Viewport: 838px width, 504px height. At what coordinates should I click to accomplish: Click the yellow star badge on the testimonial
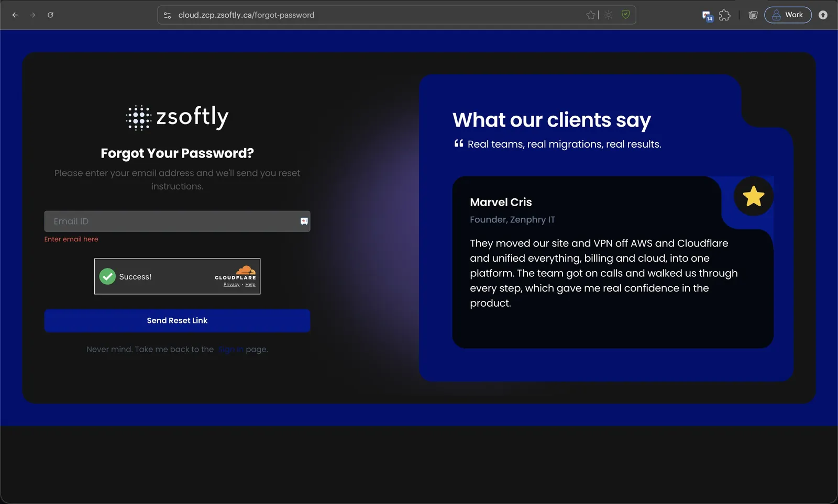point(753,196)
